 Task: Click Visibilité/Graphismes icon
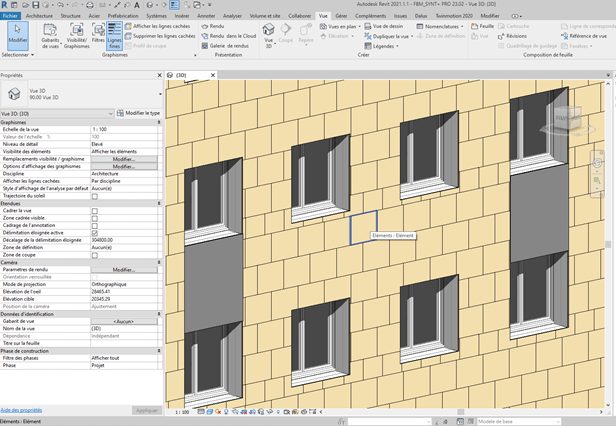click(77, 38)
